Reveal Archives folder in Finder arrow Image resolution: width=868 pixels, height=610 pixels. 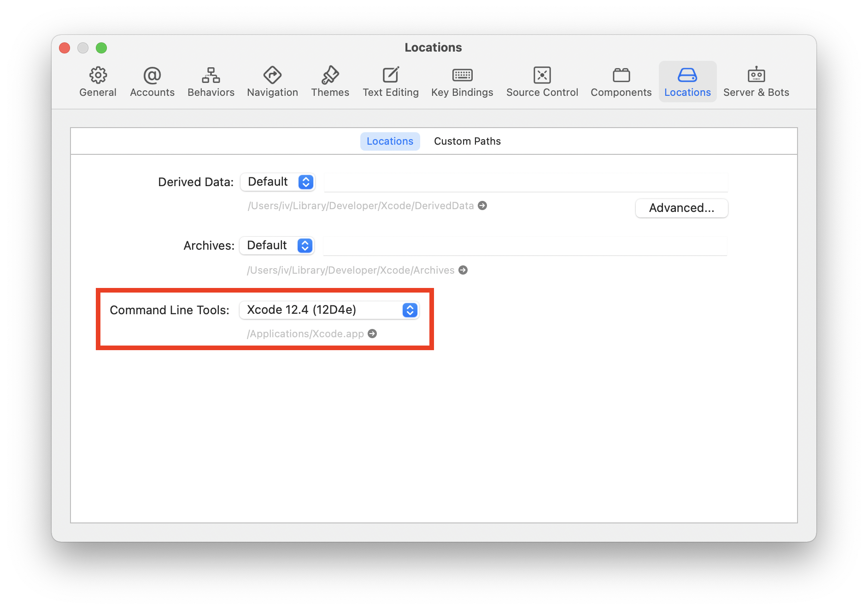pyautogui.click(x=463, y=270)
